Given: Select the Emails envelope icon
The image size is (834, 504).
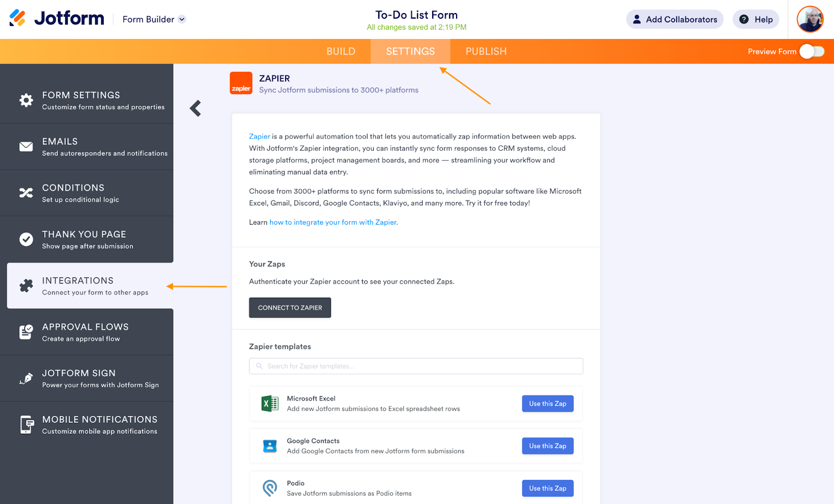Looking at the screenshot, I should (26, 146).
